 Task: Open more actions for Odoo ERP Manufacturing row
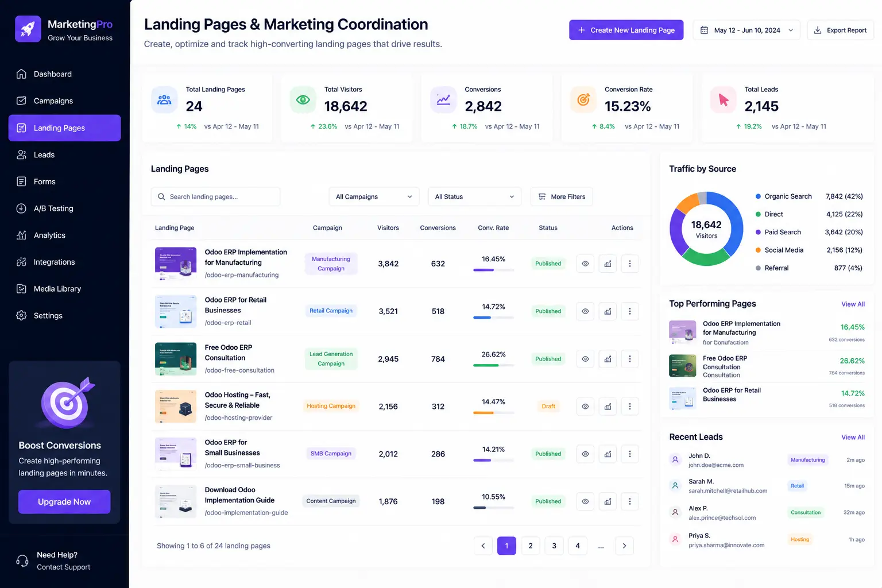[x=630, y=264]
